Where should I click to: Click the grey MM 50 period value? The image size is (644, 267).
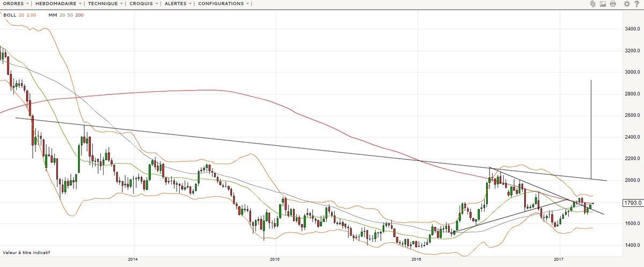coord(69,15)
